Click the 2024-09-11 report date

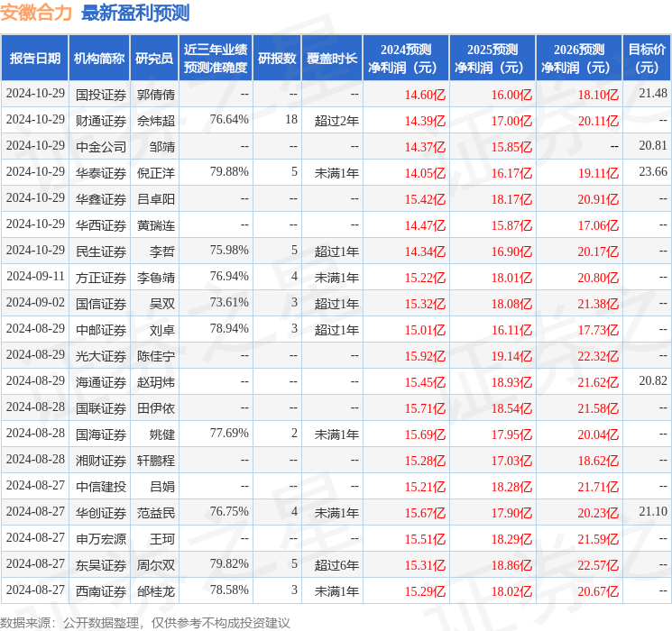35,277
